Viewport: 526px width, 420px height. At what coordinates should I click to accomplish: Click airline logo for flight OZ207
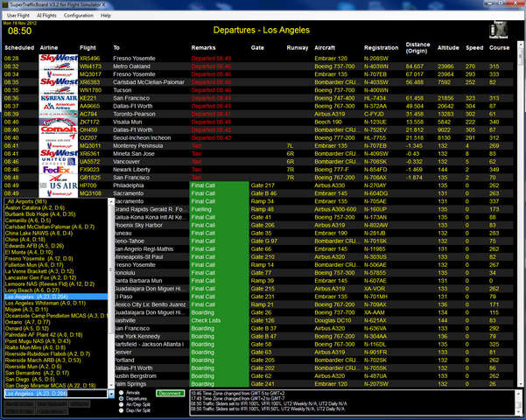point(59,137)
